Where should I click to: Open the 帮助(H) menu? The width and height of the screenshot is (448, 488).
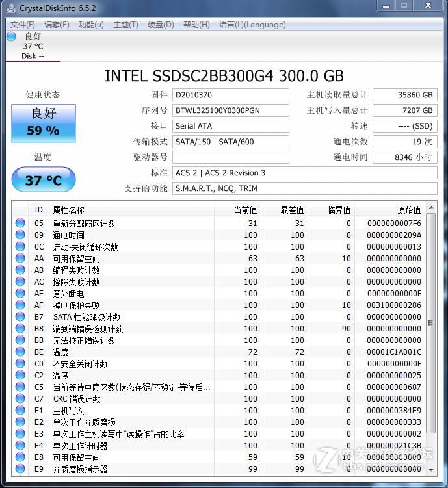tap(196, 25)
